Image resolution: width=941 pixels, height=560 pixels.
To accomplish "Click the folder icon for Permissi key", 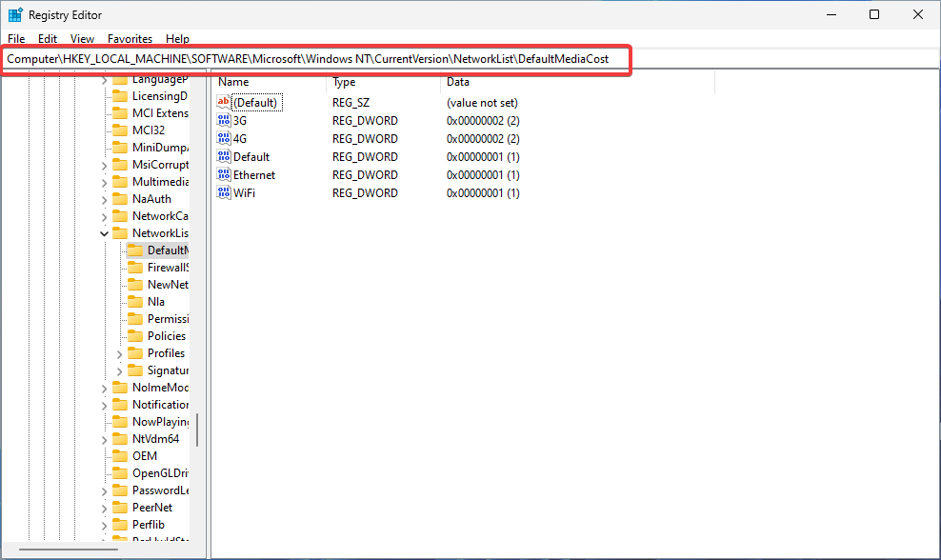I will click(x=135, y=319).
